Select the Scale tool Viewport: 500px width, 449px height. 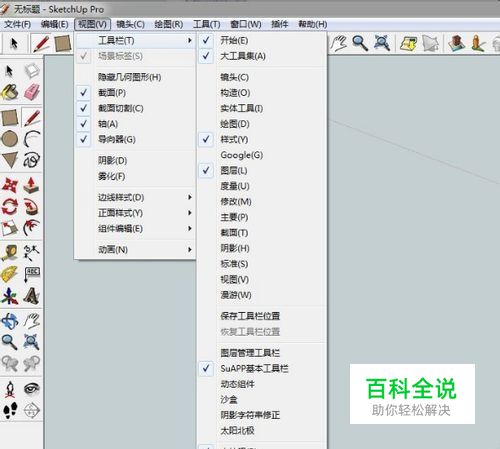click(10, 228)
